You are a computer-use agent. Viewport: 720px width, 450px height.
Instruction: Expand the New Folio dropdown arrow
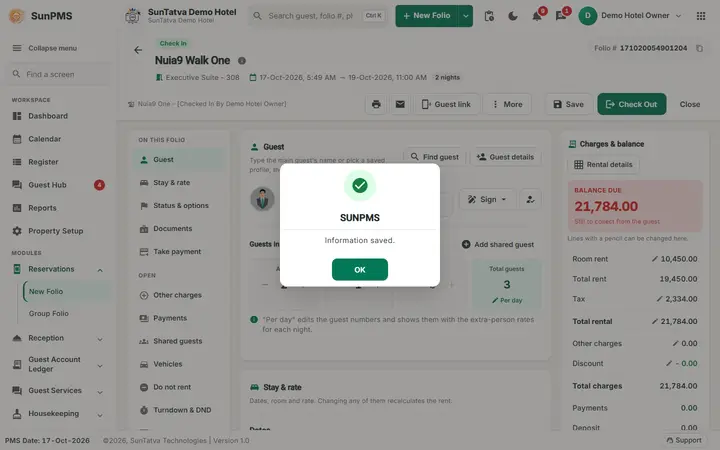[x=466, y=16]
